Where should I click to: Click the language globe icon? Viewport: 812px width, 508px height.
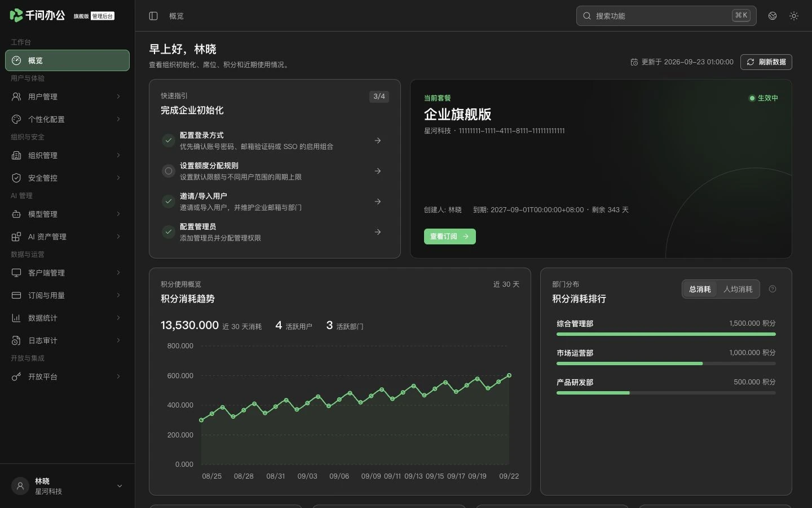(x=773, y=16)
